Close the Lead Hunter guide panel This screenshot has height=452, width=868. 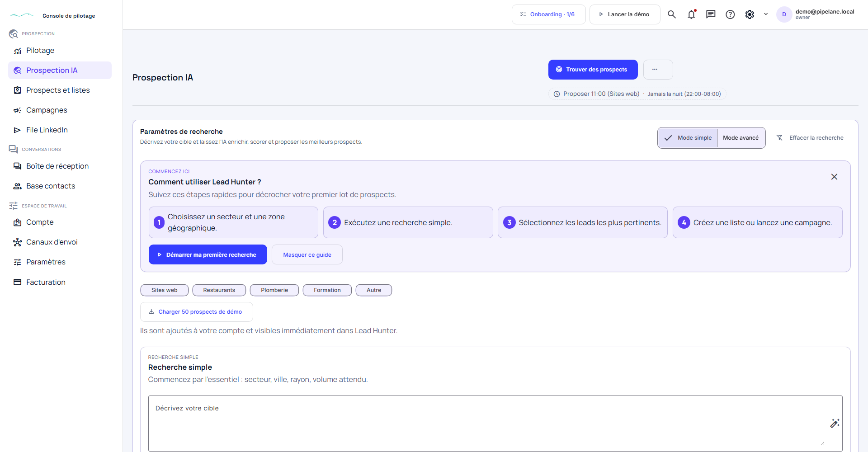pyautogui.click(x=834, y=177)
